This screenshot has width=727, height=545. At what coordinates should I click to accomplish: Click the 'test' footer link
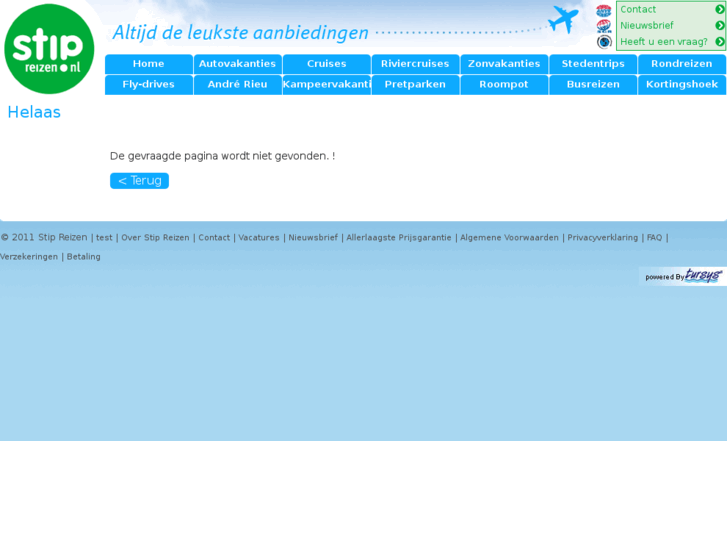point(104,238)
